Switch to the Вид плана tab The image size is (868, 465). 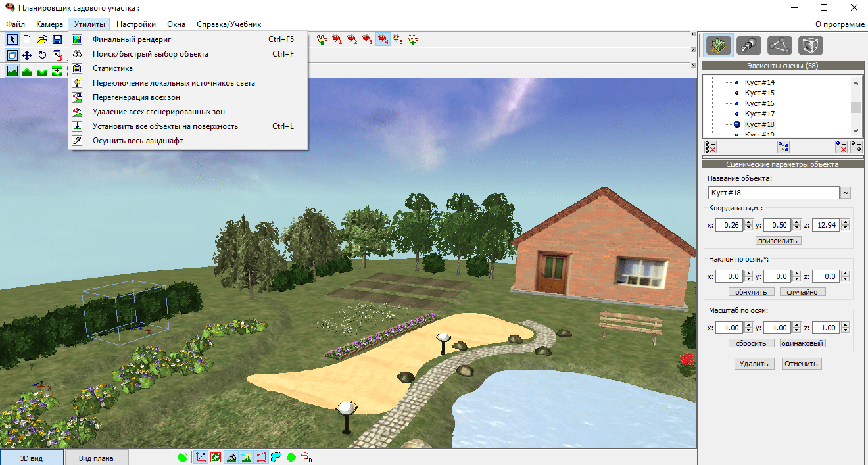tap(96, 458)
